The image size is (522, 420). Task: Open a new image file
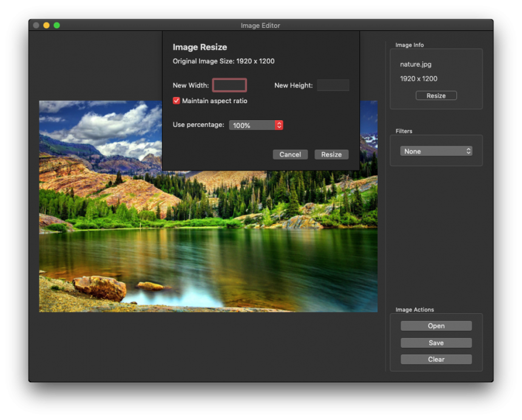click(x=436, y=325)
